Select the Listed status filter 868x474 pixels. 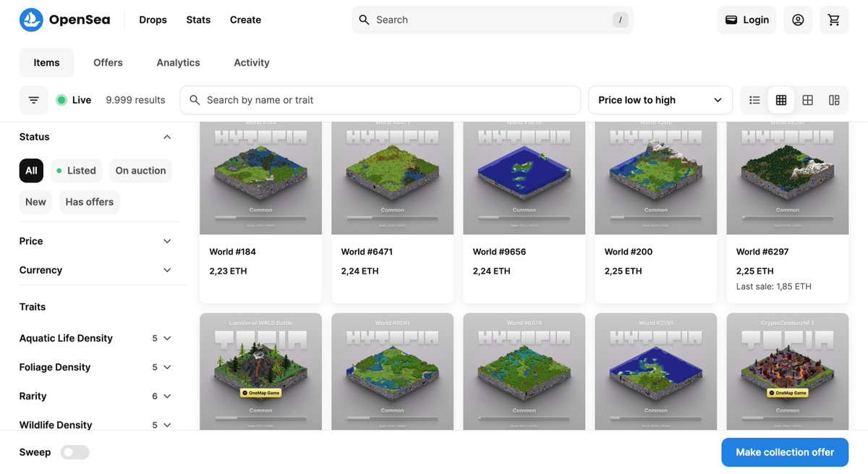(x=76, y=171)
